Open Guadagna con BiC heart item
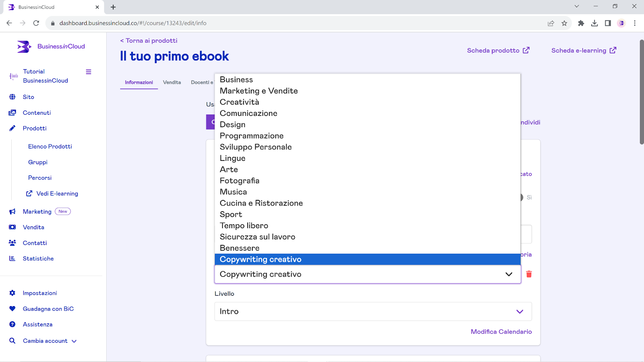The image size is (644, 362). tap(48, 309)
